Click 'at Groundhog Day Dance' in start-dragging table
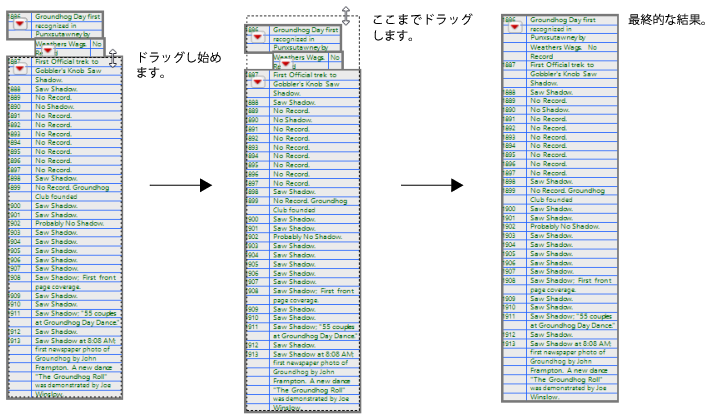 click(77, 322)
